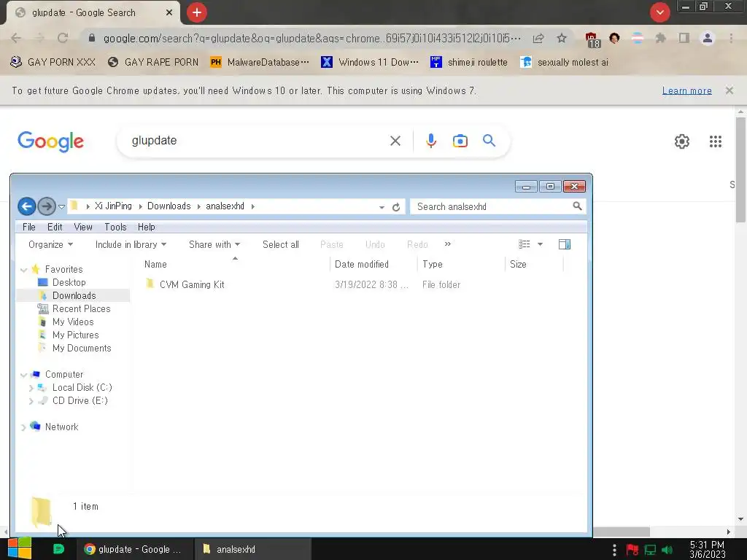Screen dimensions: 747x560
Task: Search by voice with microphone icon
Action: [x=430, y=141]
